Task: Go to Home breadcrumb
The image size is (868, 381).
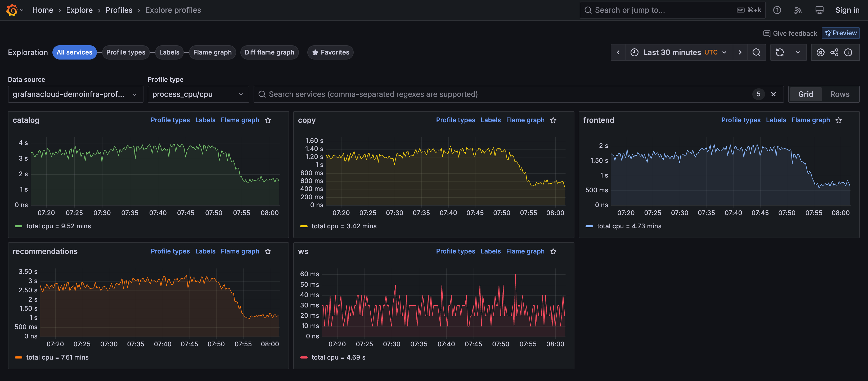Action: [x=43, y=10]
